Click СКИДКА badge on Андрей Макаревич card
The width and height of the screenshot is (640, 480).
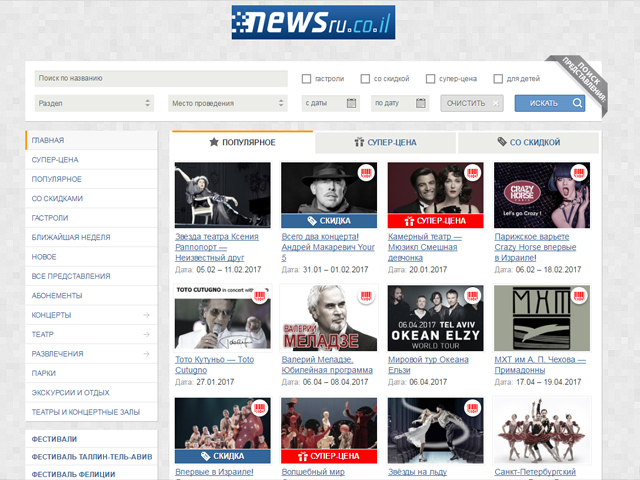point(329,221)
